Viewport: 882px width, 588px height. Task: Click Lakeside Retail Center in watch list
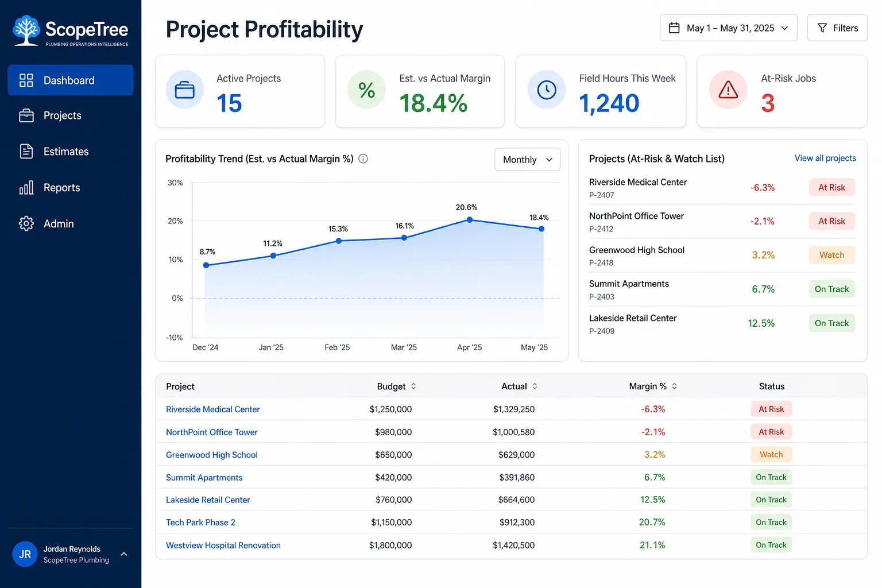pos(633,318)
